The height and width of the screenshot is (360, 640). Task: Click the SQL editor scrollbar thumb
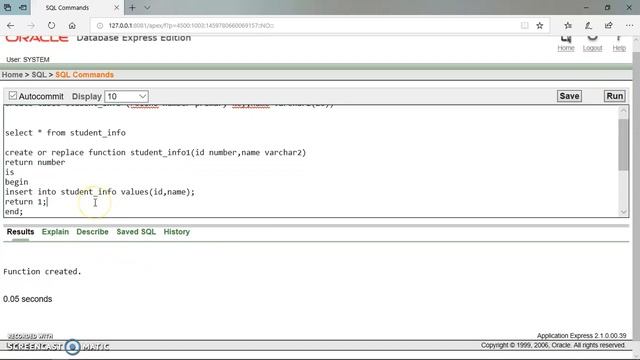pyautogui.click(x=623, y=145)
